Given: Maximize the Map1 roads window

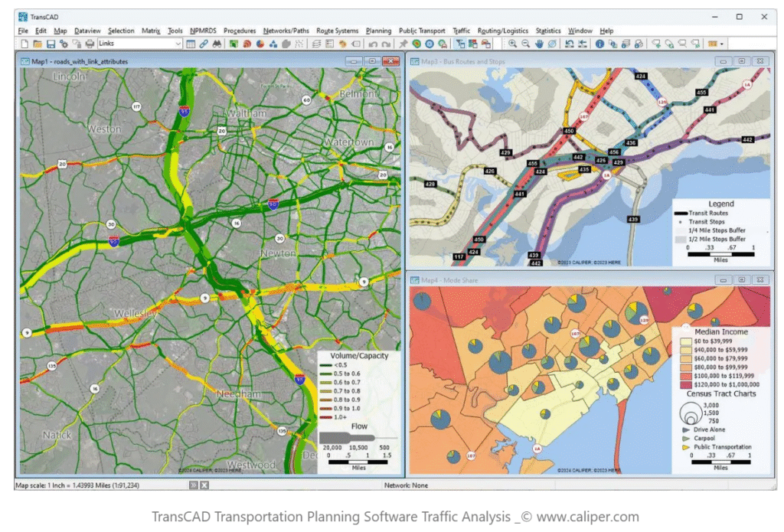Looking at the screenshot, I should [x=372, y=61].
